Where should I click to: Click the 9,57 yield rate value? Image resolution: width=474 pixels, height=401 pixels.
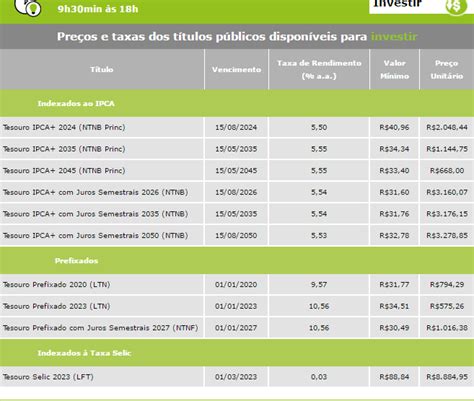(319, 285)
